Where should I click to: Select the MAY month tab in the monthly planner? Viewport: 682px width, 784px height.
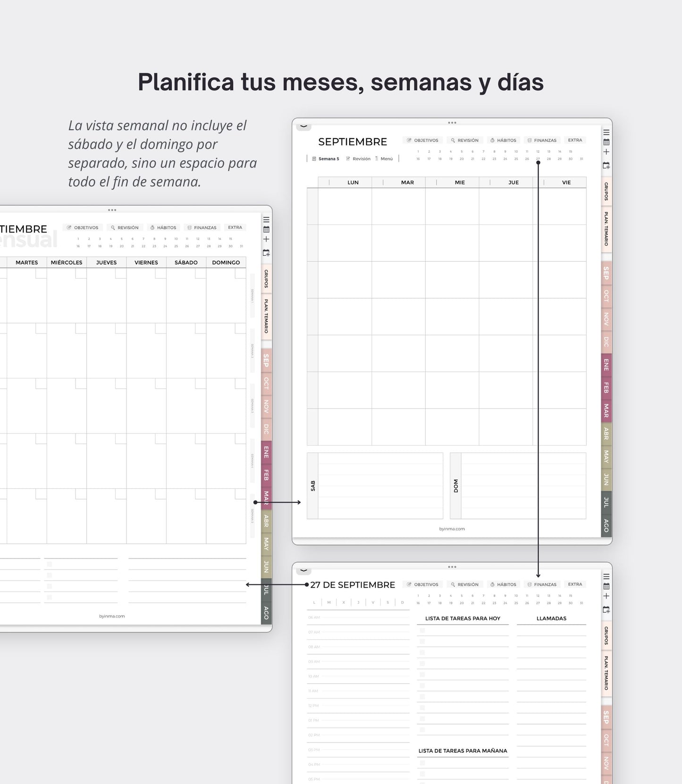(266, 544)
